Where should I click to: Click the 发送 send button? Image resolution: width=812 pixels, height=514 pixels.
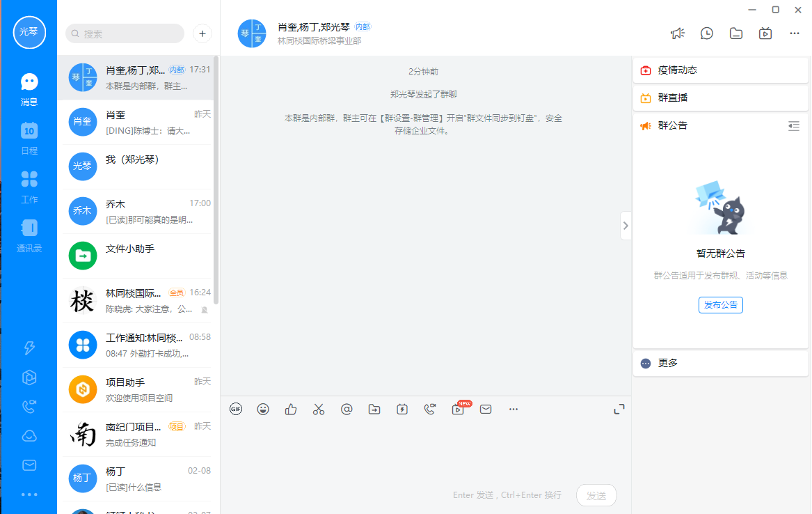[596, 496]
